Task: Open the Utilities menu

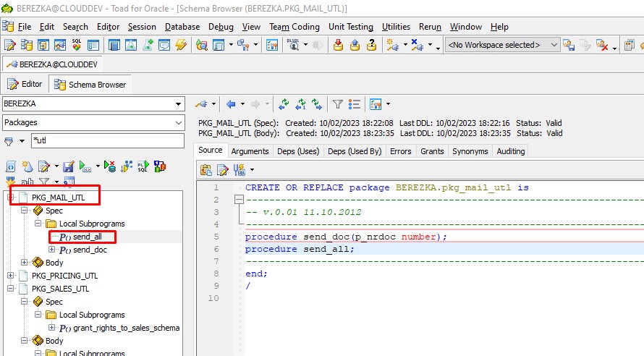Action: 396,27
